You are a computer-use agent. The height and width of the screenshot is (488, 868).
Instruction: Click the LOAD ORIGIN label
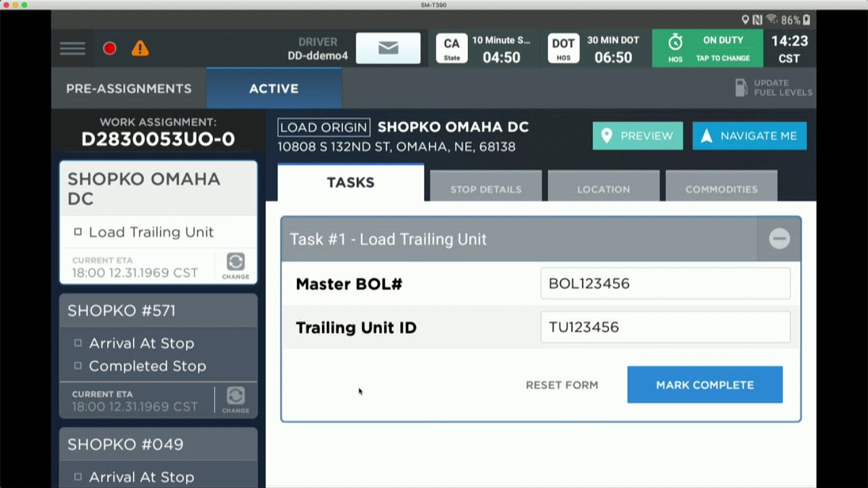(x=323, y=127)
